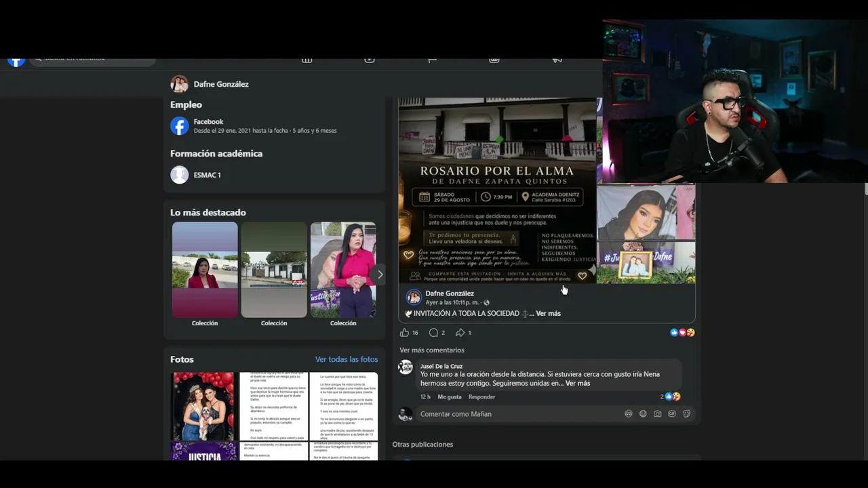This screenshot has height=488, width=868.
Task: Reply to Jusel De la Cruz's comment
Action: coord(482,397)
